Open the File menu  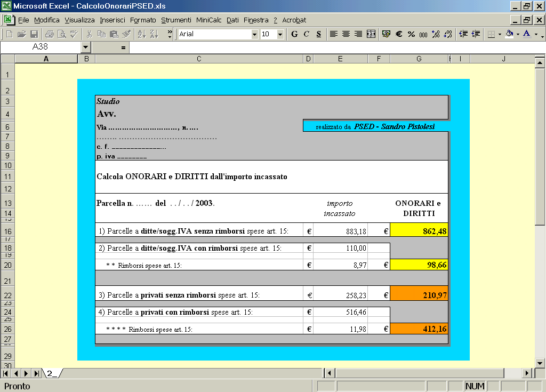point(23,20)
